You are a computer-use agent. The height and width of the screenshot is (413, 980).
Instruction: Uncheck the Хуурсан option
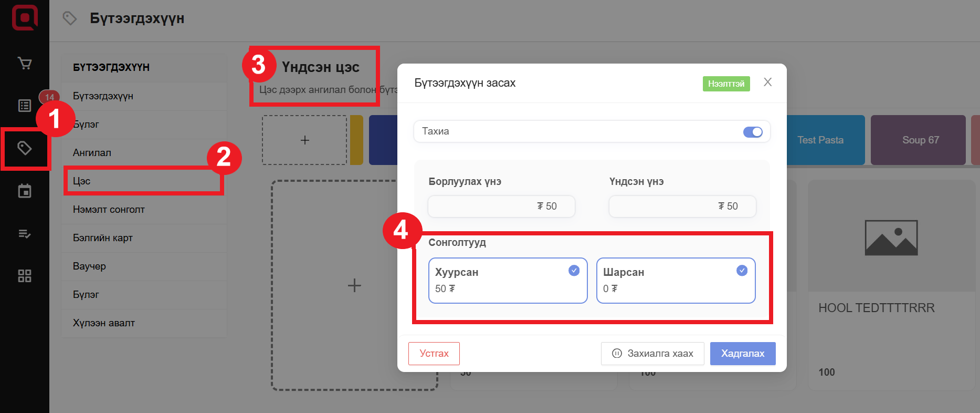click(574, 271)
